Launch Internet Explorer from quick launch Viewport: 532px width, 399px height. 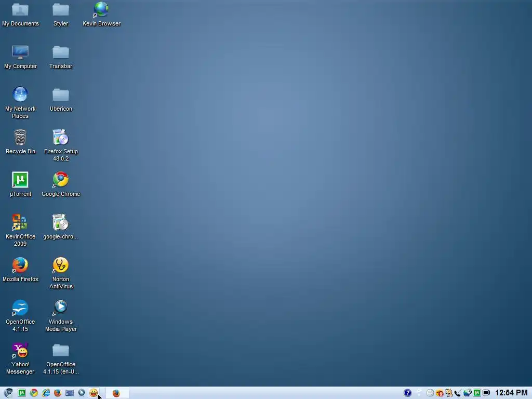click(x=46, y=393)
